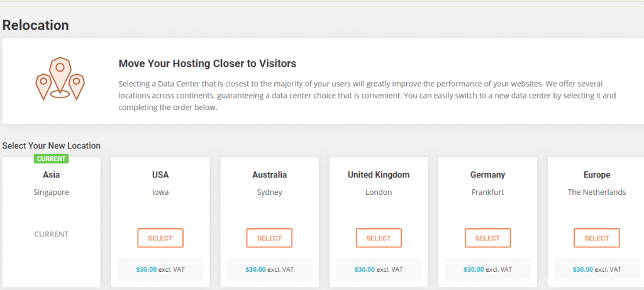Viewport: 644px width, 290px height.
Task: Click the green CURRENT badge
Action: pos(52,159)
